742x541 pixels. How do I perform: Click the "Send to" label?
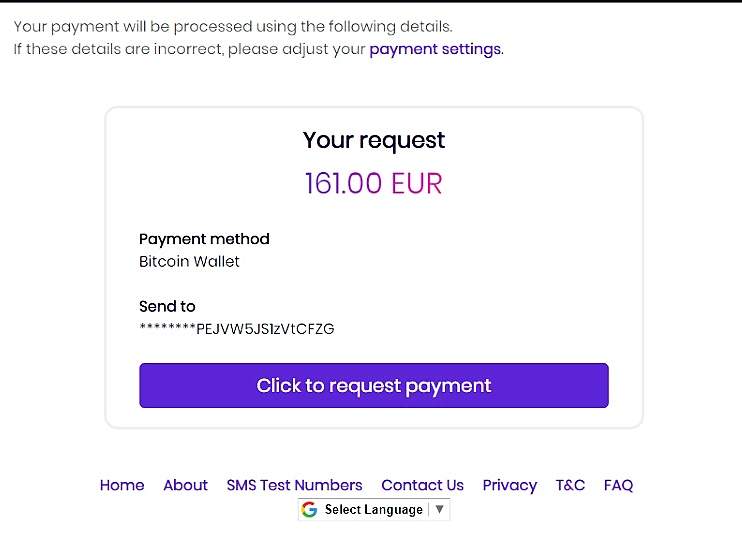click(x=167, y=307)
